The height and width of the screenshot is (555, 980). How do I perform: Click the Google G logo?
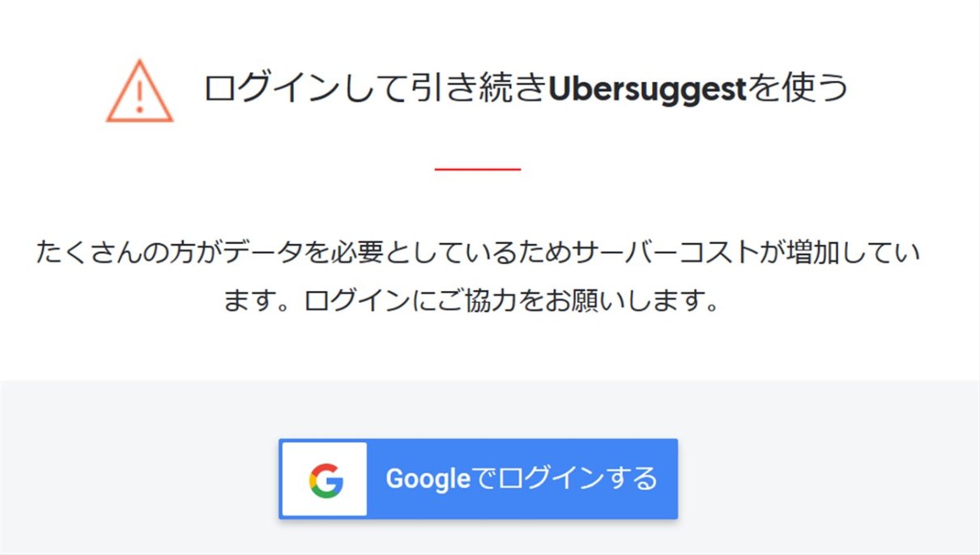pyautogui.click(x=326, y=480)
